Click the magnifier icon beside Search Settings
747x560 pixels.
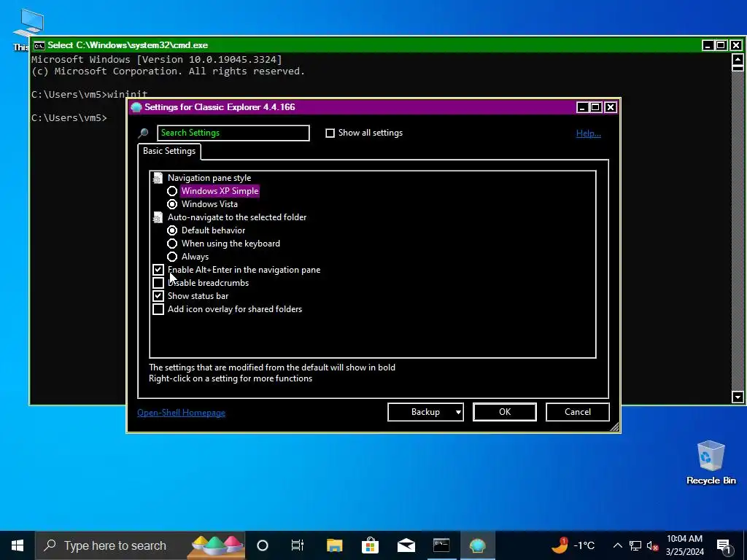tap(143, 133)
